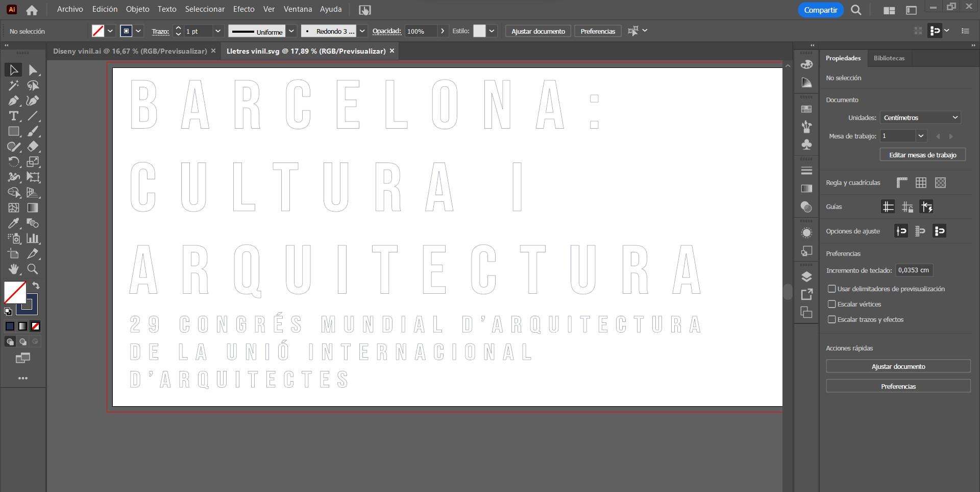Open the Mesa de trabajo number dropdown
Screen dimensions: 980x492
tap(921, 136)
